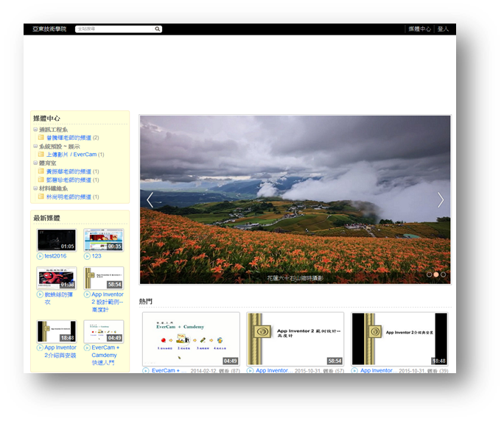Select the highlighted middle carousel dot
Image resolution: width=504 pixels, height=421 pixels.
[x=436, y=275]
